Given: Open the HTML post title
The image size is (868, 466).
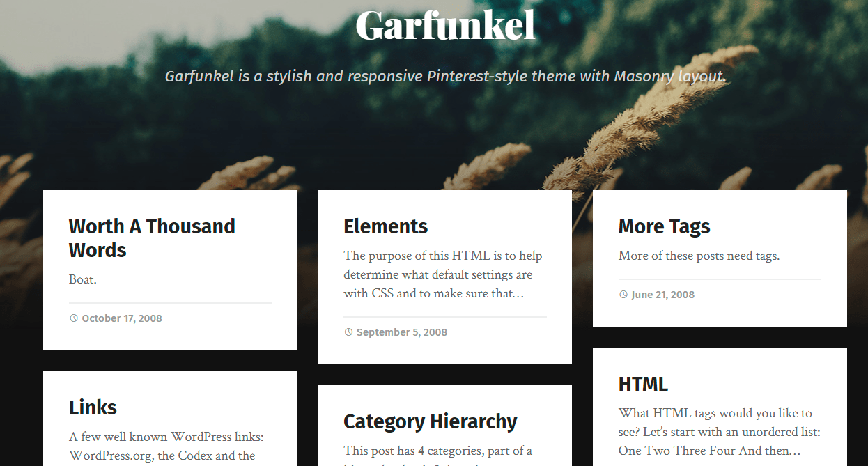Looking at the screenshot, I should 643,384.
